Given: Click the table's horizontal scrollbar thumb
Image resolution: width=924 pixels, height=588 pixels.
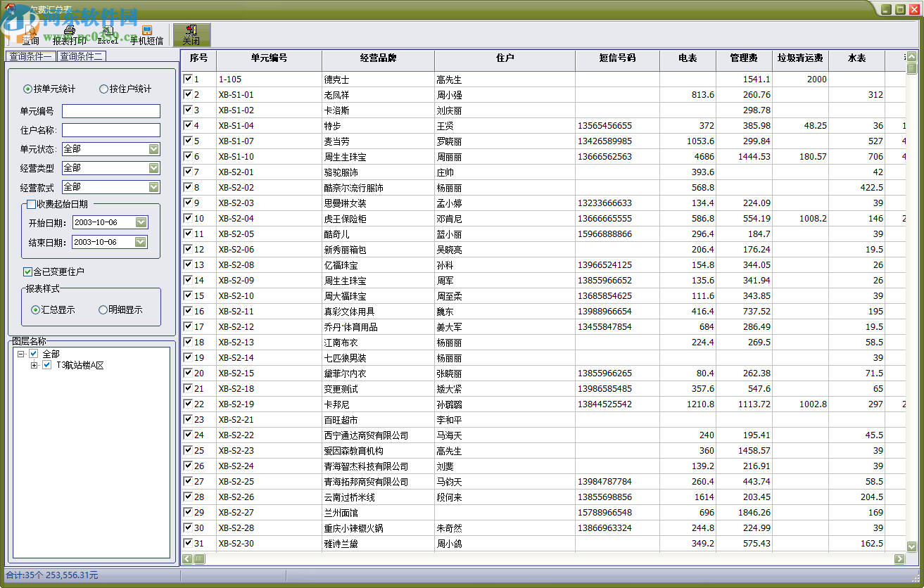Looking at the screenshot, I should (x=200, y=558).
